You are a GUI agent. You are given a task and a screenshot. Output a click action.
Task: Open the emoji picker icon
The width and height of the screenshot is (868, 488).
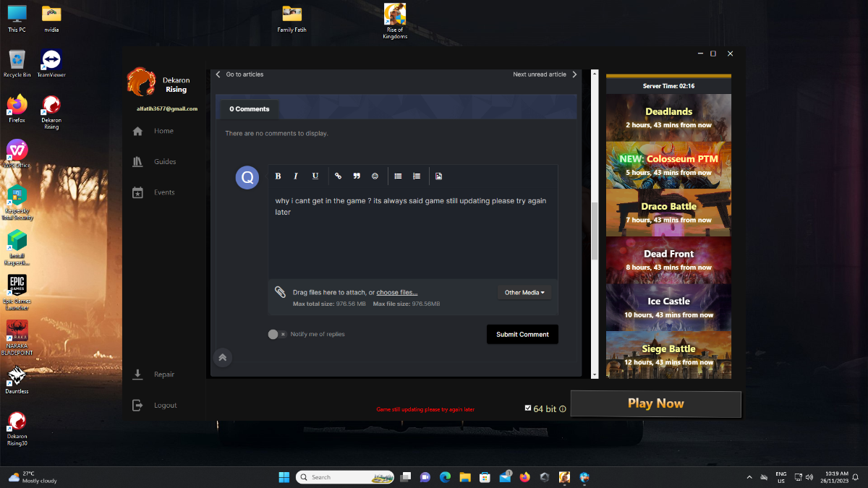pos(375,176)
